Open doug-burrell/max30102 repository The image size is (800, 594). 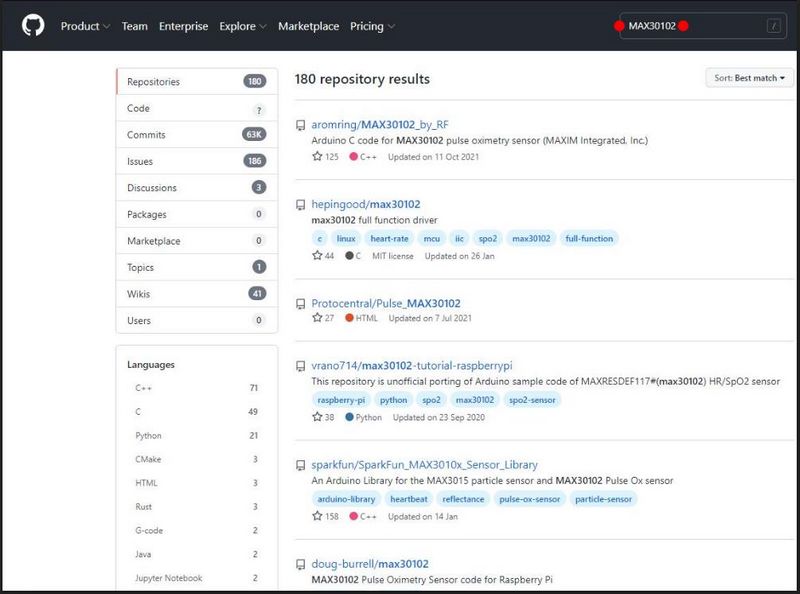pos(370,564)
